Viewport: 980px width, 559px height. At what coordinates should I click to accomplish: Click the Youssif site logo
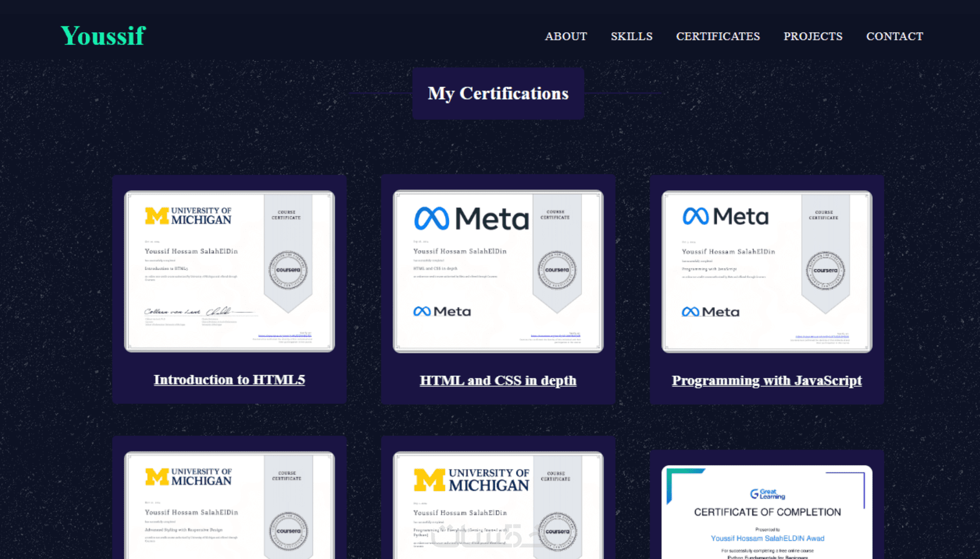click(103, 36)
